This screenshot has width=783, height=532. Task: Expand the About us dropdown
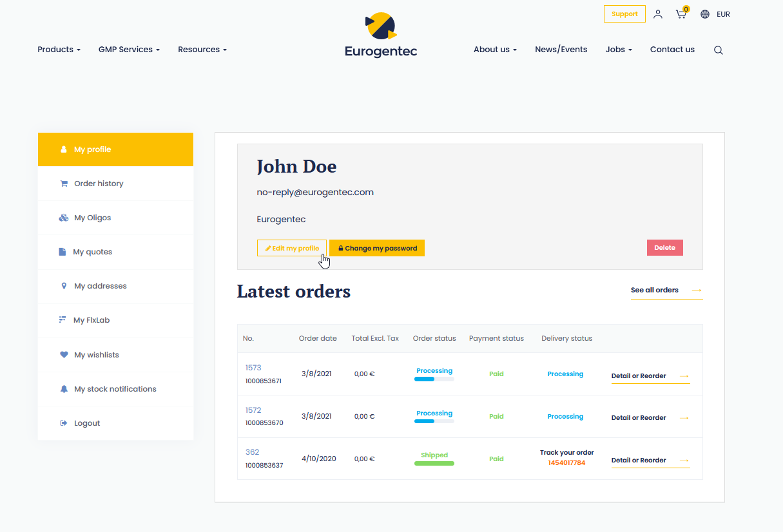point(495,50)
